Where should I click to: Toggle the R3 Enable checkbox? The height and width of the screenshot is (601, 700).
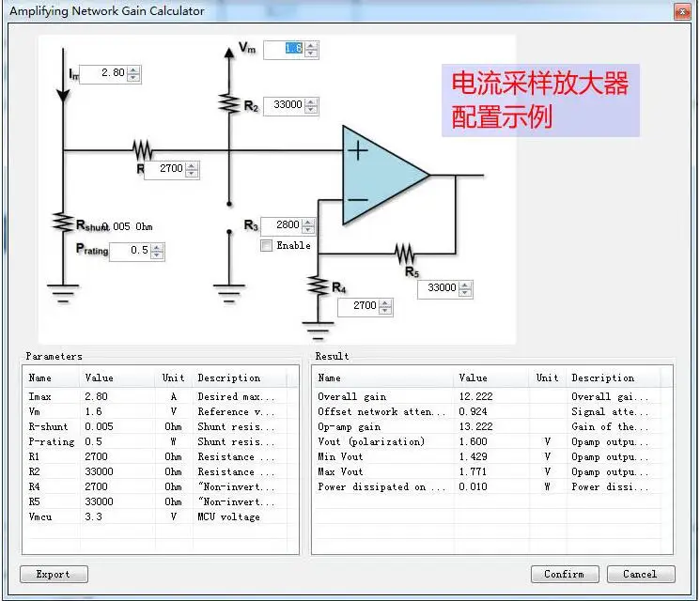pos(266,245)
